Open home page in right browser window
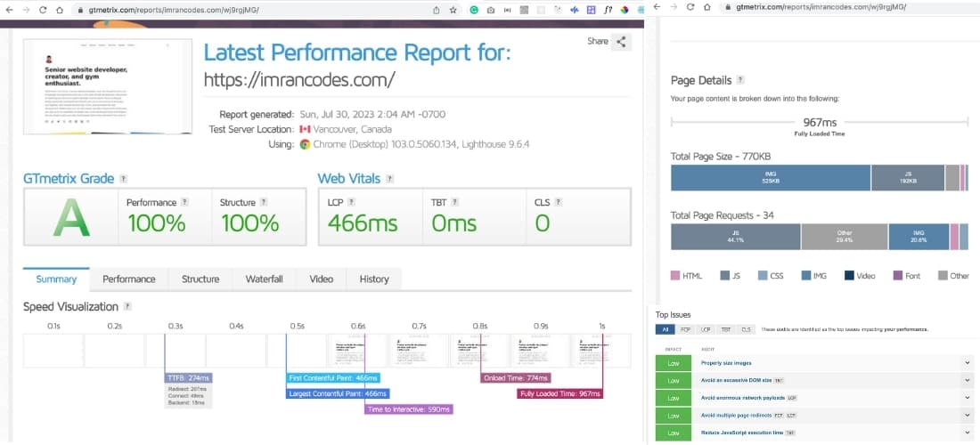 pyautogui.click(x=706, y=7)
